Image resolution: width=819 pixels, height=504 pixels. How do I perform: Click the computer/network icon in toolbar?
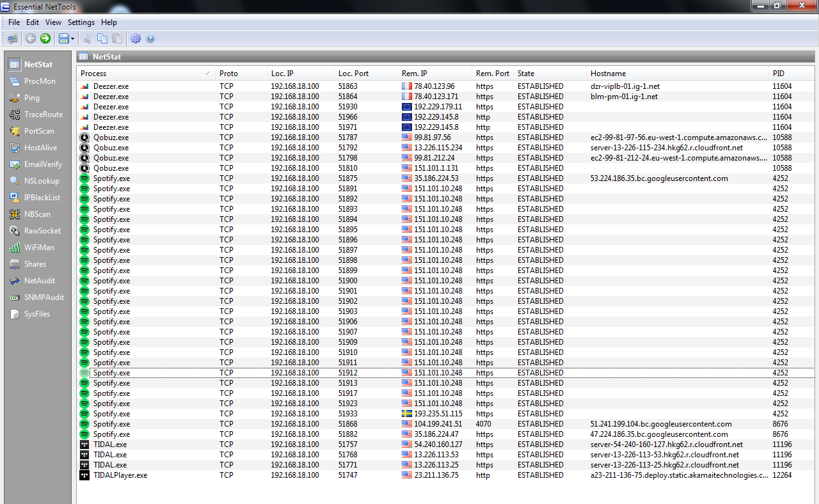[x=12, y=39]
